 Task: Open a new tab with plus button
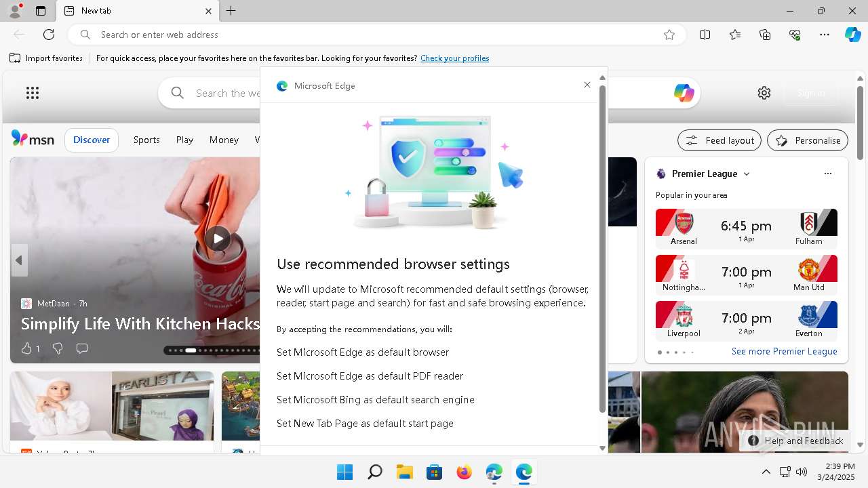[x=231, y=11]
